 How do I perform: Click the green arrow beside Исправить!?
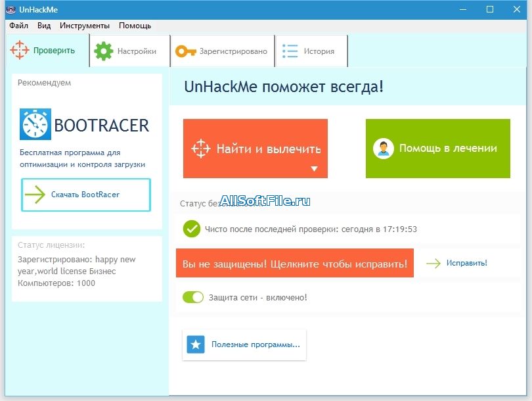point(433,263)
